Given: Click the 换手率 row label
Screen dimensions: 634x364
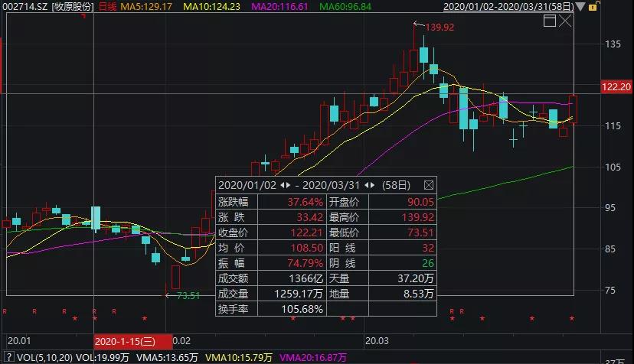Looking at the screenshot, I should [234, 310].
